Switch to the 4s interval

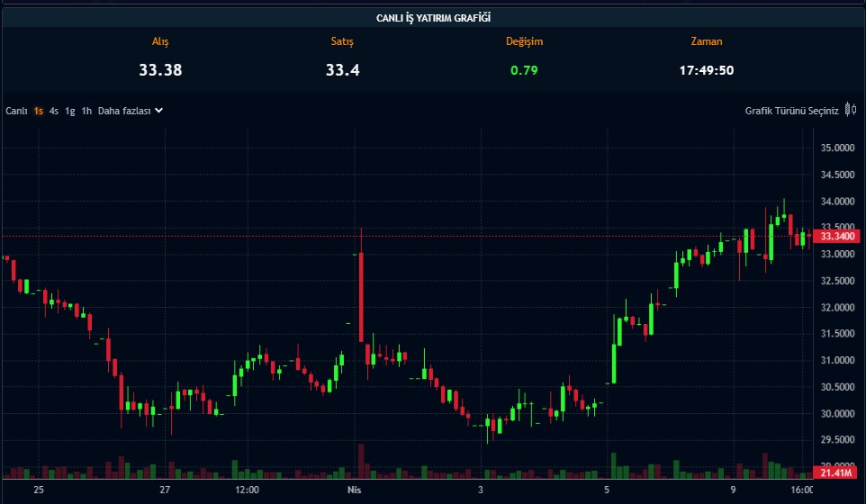[x=54, y=111]
